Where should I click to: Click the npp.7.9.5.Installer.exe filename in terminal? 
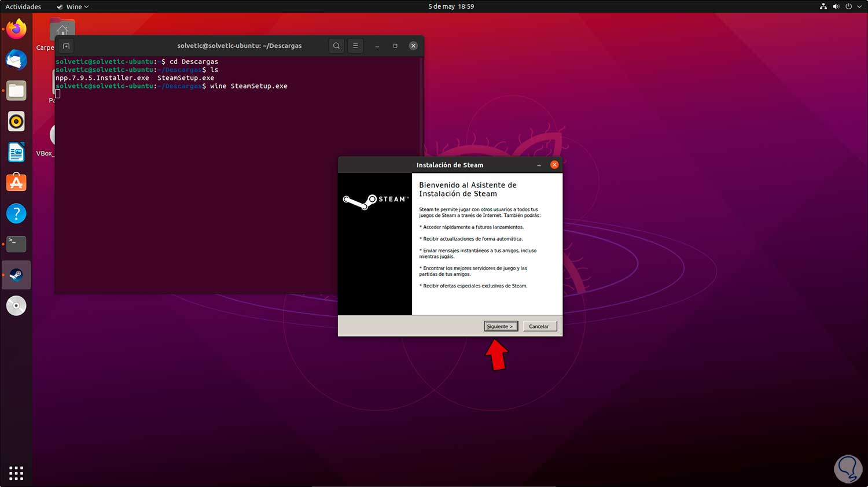[102, 78]
